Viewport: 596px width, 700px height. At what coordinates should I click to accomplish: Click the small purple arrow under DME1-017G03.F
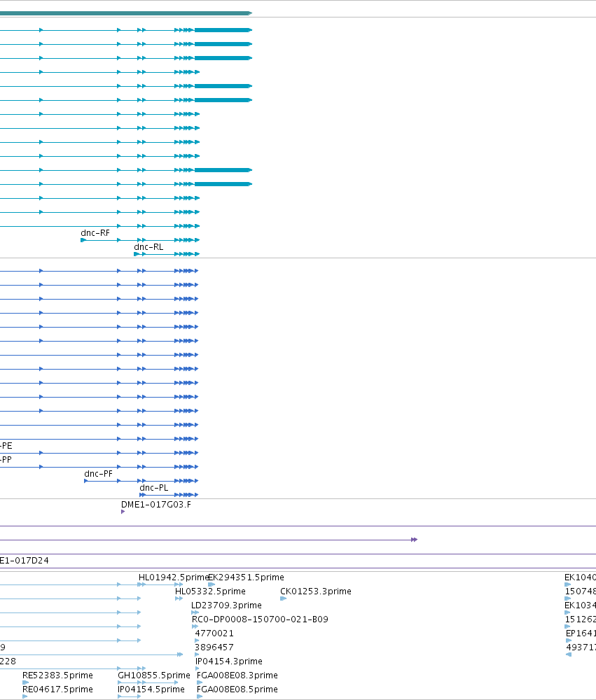coord(123,512)
